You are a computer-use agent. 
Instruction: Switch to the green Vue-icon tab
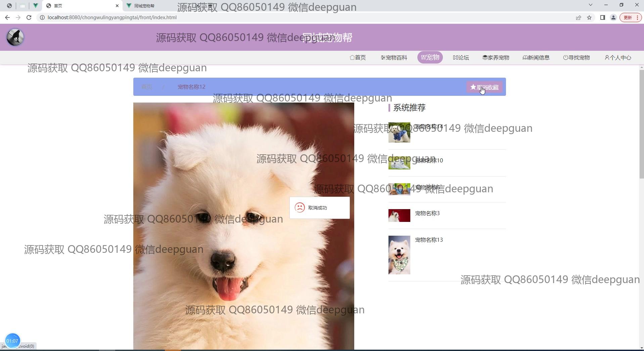[x=35, y=6]
